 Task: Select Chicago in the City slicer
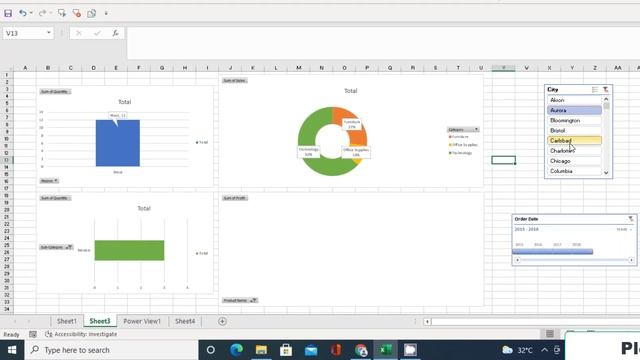[574, 161]
